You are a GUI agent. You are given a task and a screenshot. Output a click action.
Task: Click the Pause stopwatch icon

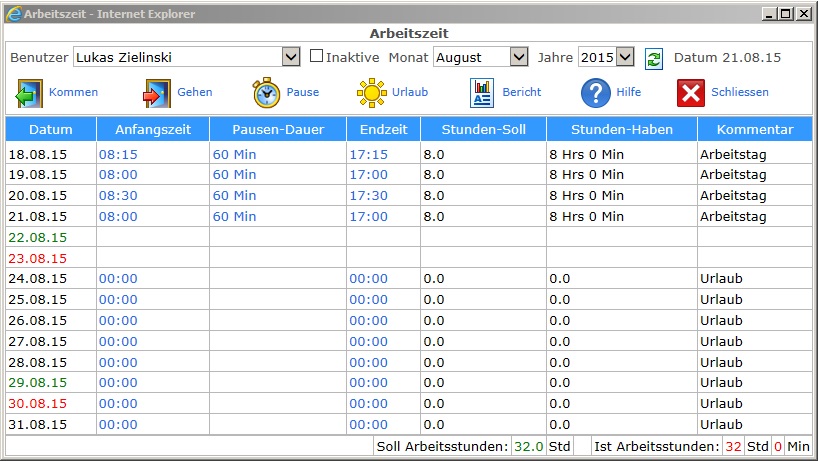pos(267,93)
